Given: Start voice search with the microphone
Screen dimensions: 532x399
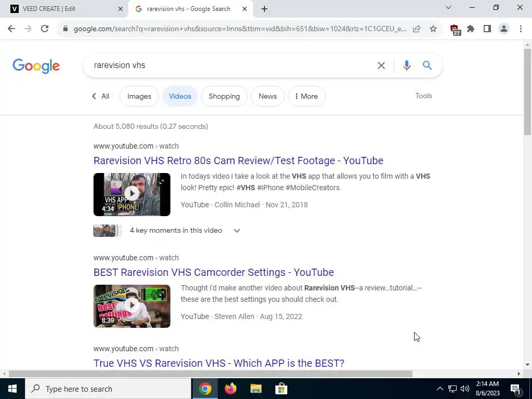Looking at the screenshot, I should 407,65.
